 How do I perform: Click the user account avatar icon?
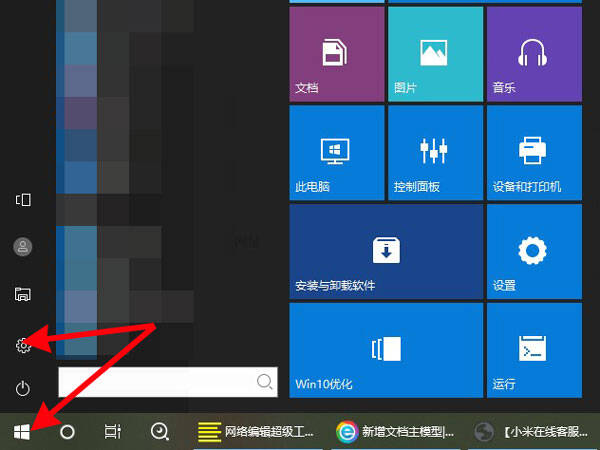point(23,247)
